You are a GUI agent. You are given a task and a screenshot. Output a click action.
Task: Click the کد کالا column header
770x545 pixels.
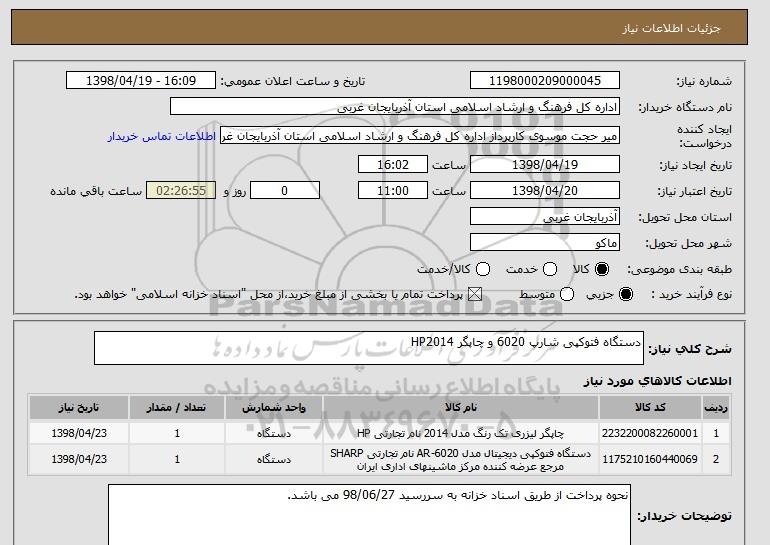650,408
